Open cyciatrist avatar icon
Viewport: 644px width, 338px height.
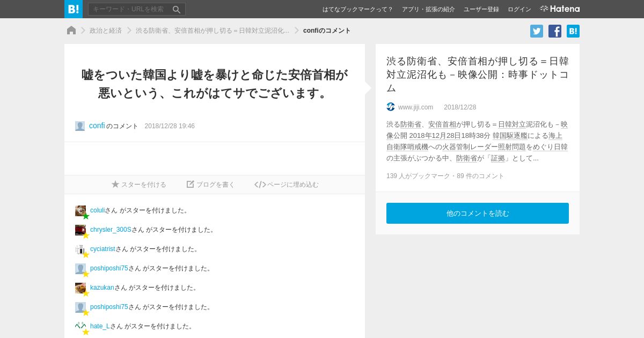[80, 249]
